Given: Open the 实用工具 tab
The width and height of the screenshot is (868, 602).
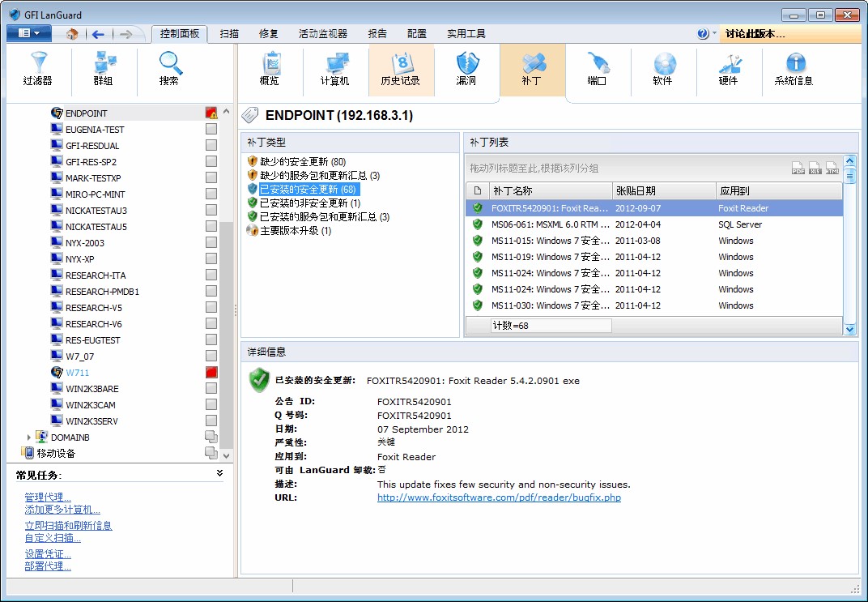Looking at the screenshot, I should pyautogui.click(x=466, y=34).
